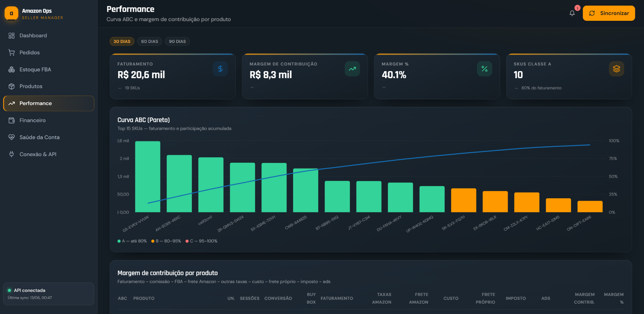This screenshot has height=314, width=644.
Task: Click the layers icon on the SKUs Classe A card
Action: tap(616, 69)
